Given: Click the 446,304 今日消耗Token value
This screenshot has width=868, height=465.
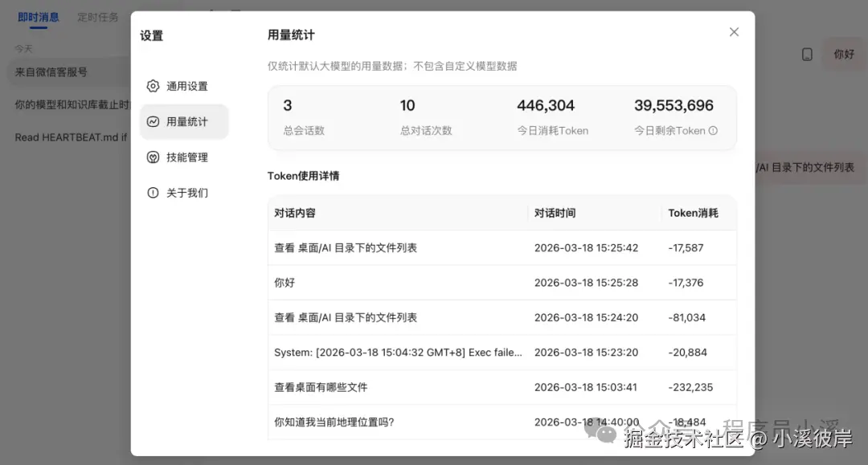Looking at the screenshot, I should (546, 105).
